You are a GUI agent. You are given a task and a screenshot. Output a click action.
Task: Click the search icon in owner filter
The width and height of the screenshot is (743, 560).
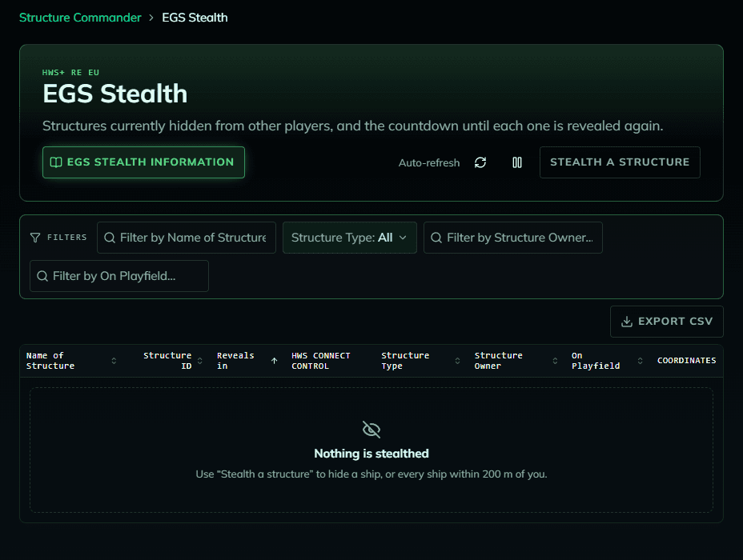pos(436,238)
